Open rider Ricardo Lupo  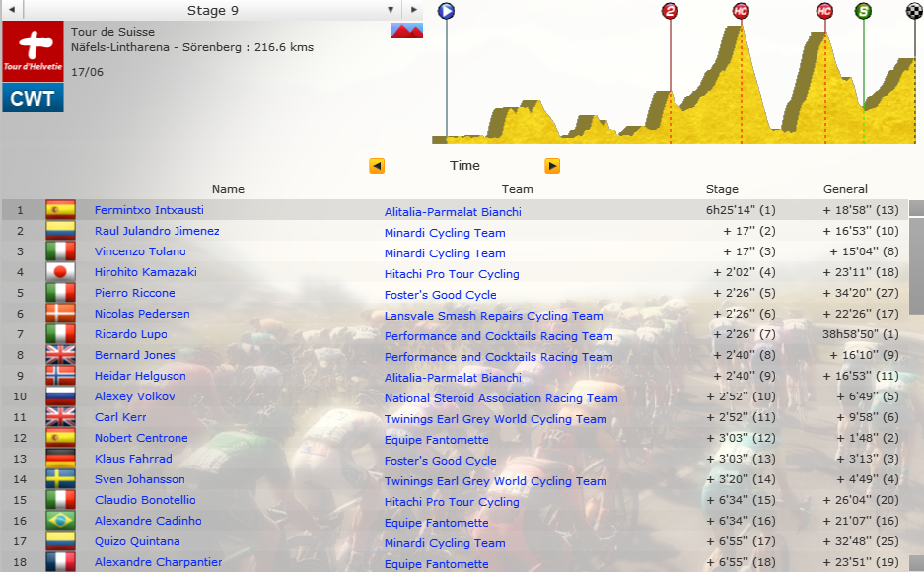click(131, 334)
